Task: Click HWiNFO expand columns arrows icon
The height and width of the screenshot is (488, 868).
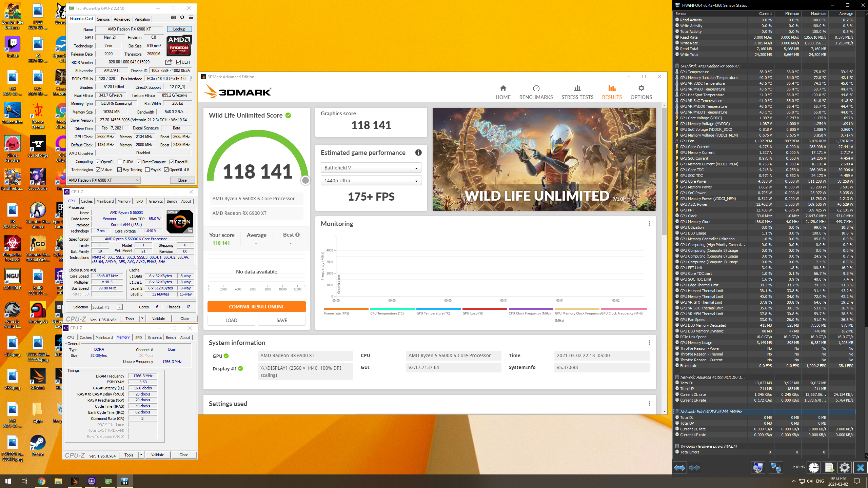Action: tap(679, 468)
